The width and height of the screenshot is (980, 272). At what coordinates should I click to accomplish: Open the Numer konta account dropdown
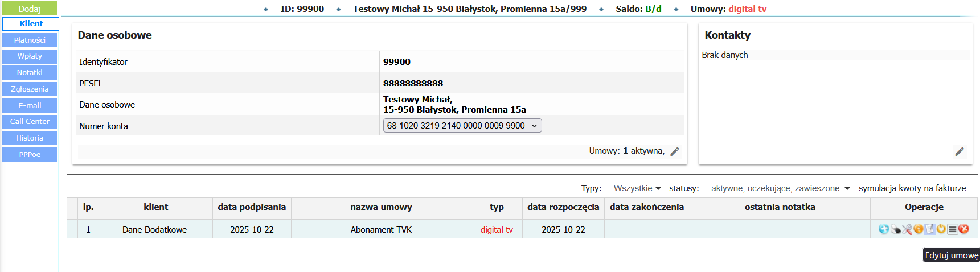[x=462, y=126]
